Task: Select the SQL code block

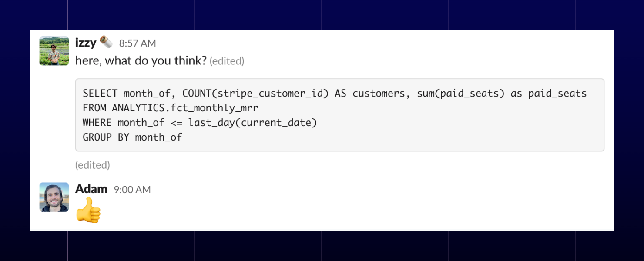Action: tap(339, 114)
